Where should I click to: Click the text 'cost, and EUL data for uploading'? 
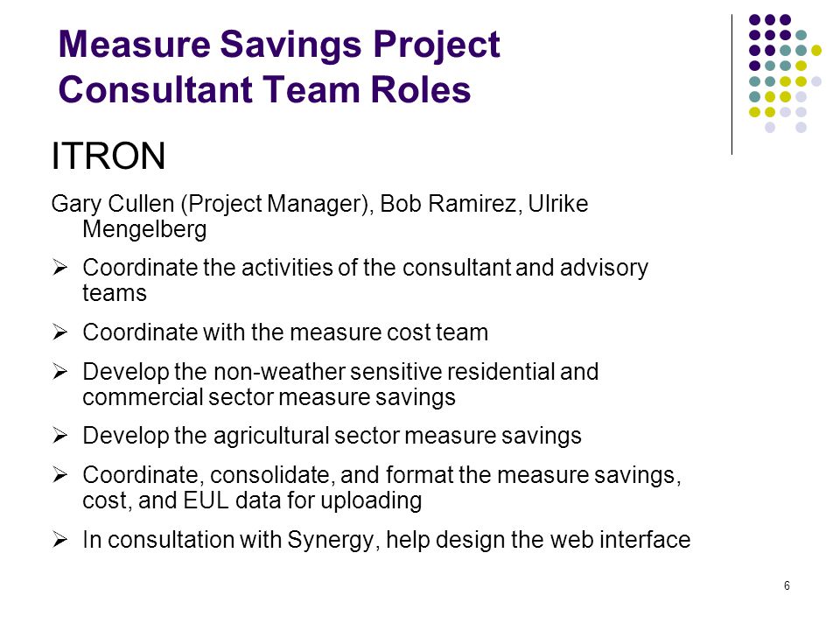coord(252,500)
